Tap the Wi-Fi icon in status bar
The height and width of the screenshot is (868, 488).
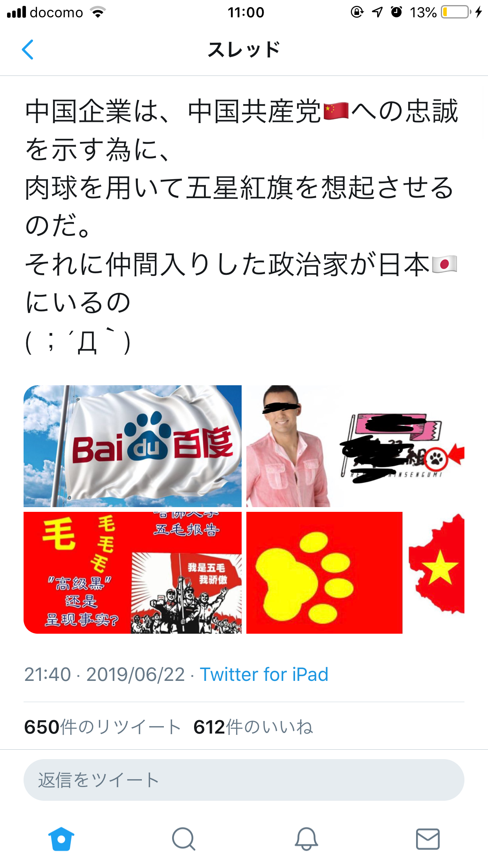98,12
